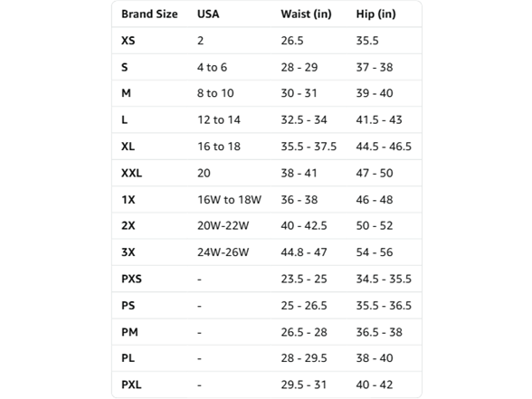Image resolution: width=532 pixels, height=399 pixels.
Task: Click the Brand Size column header
Action: pyautogui.click(x=149, y=14)
